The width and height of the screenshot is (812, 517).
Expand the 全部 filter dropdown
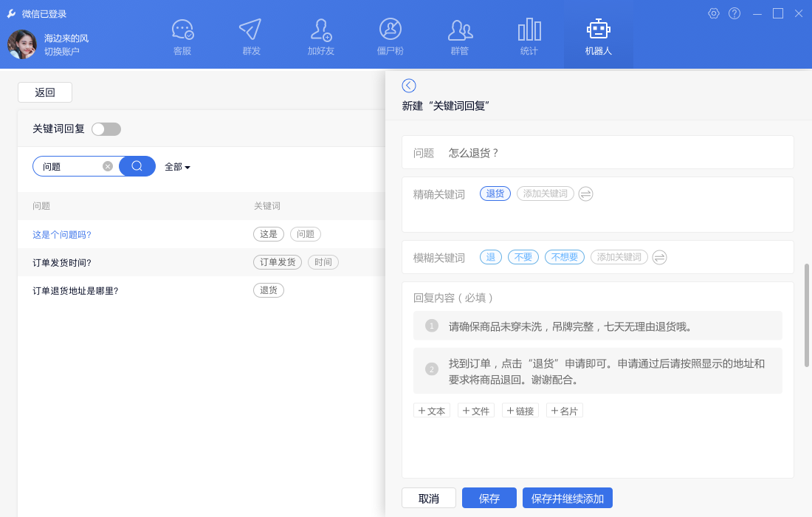pyautogui.click(x=177, y=167)
